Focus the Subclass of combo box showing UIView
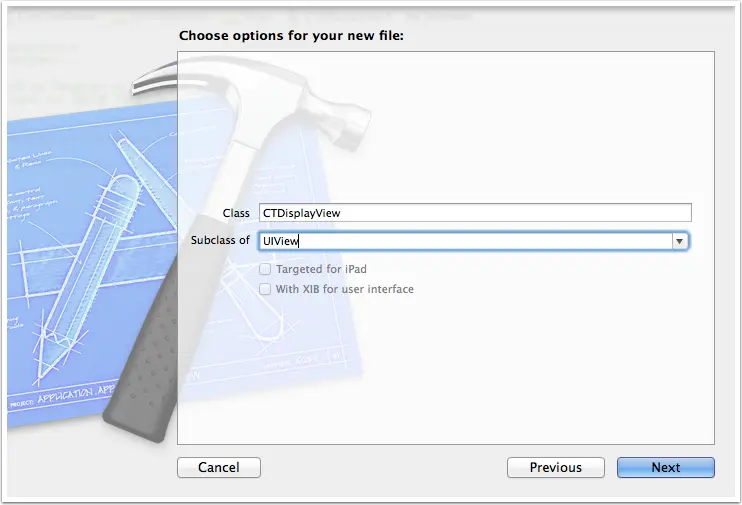 click(x=473, y=241)
